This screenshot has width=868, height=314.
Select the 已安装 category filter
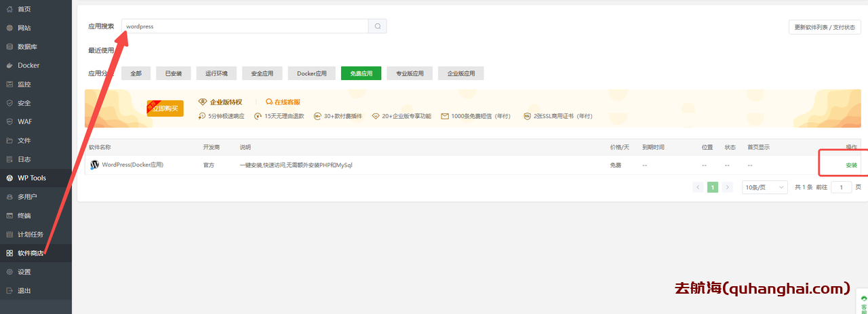pyautogui.click(x=174, y=73)
